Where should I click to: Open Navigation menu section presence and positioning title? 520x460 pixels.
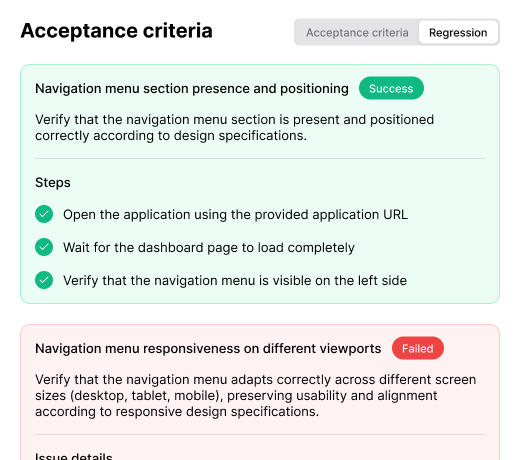[x=192, y=89]
